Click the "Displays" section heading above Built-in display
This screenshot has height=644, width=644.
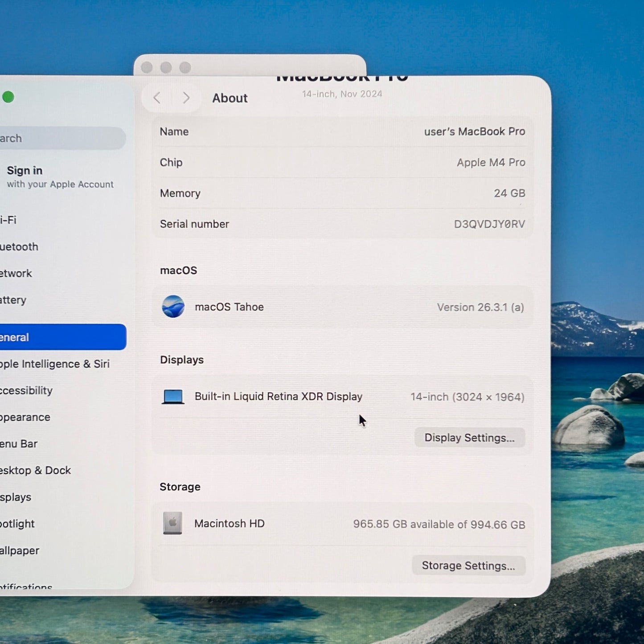182,360
